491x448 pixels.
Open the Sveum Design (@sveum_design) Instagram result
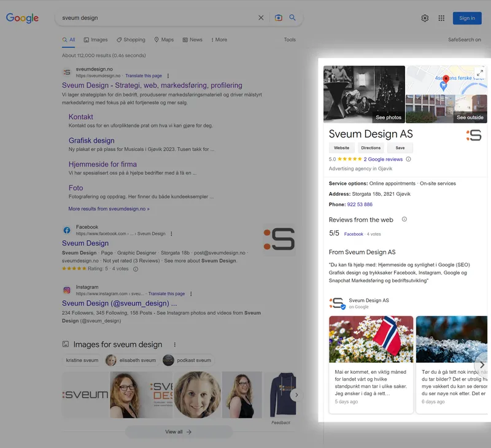coord(119,303)
